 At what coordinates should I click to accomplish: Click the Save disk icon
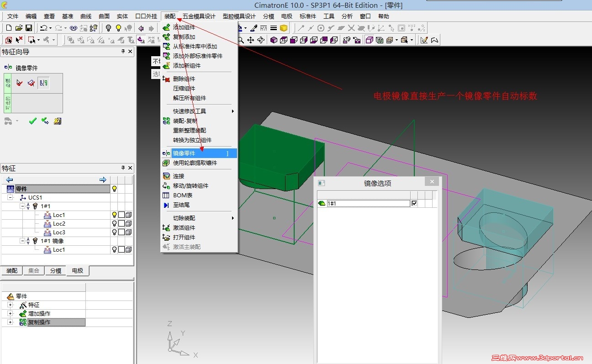[28, 28]
